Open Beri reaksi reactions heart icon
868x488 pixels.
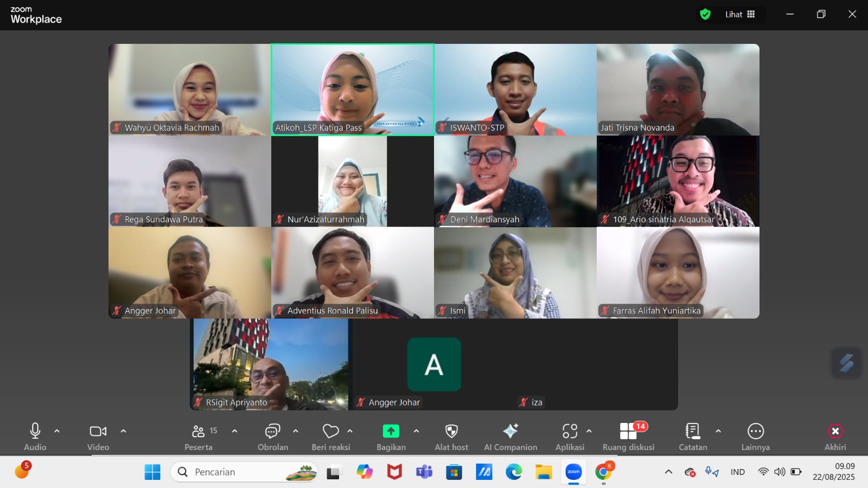point(331,431)
